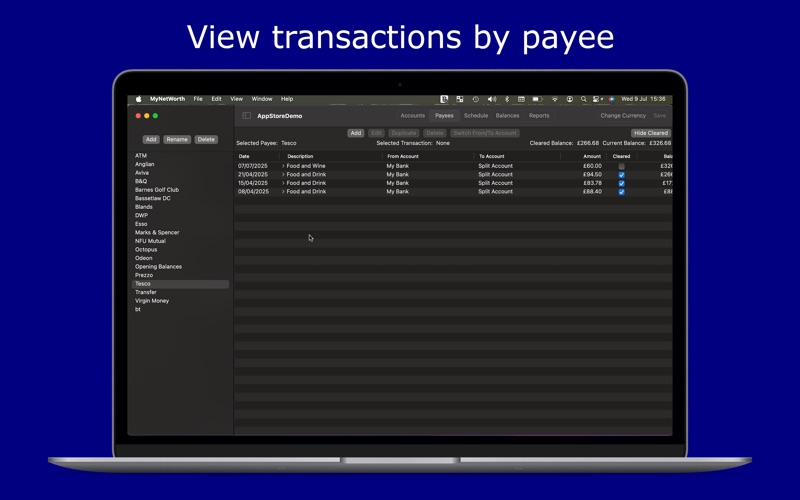Click the leftmost menu bar status icon
This screenshot has height=500, width=800.
coord(444,99)
